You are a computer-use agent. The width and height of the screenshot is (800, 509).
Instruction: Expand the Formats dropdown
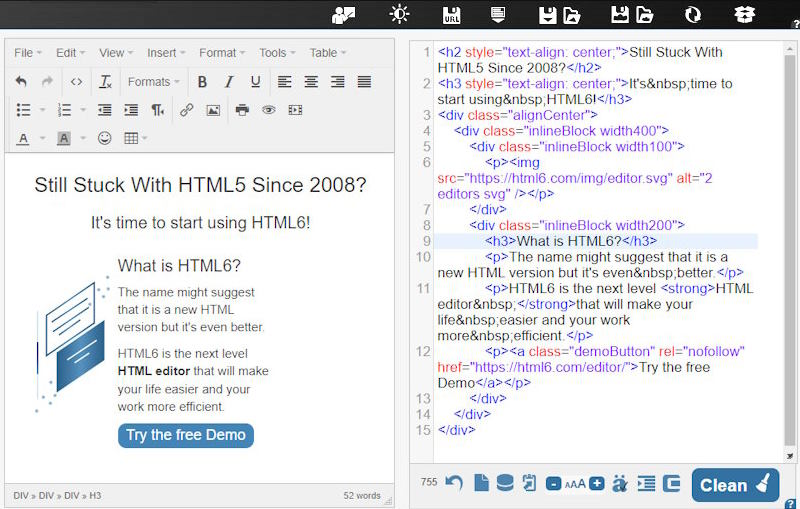154,82
